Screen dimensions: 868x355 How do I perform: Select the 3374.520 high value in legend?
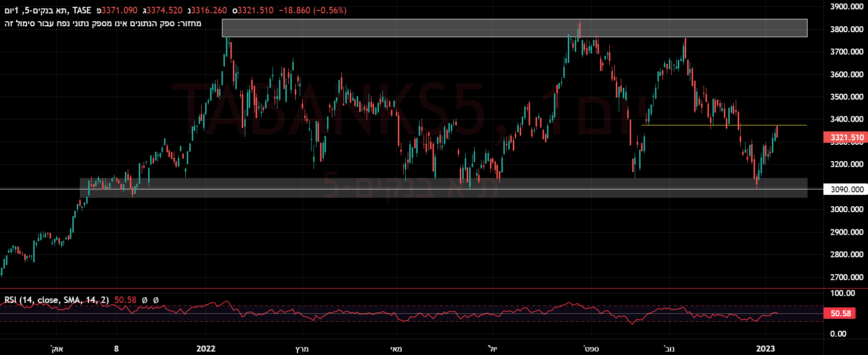click(164, 10)
